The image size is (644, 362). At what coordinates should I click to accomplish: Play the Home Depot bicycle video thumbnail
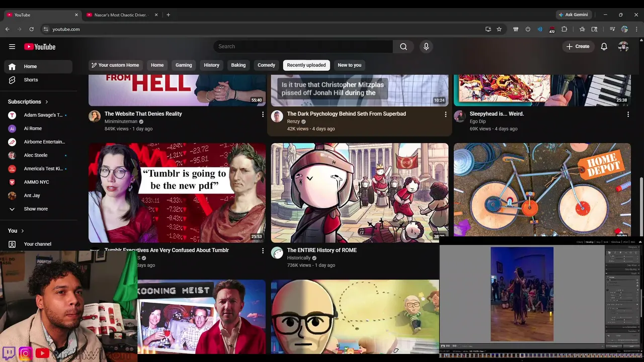click(542, 190)
